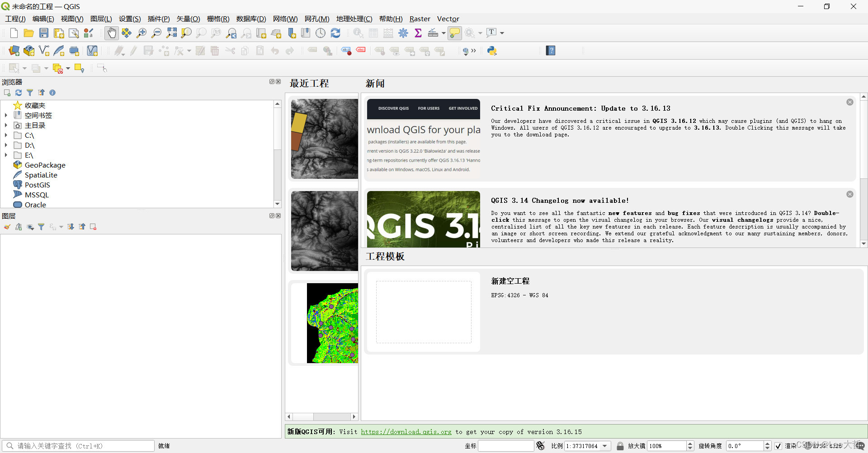The height and width of the screenshot is (453, 868).
Task: Click the Zoom Full extent icon
Action: tap(171, 33)
